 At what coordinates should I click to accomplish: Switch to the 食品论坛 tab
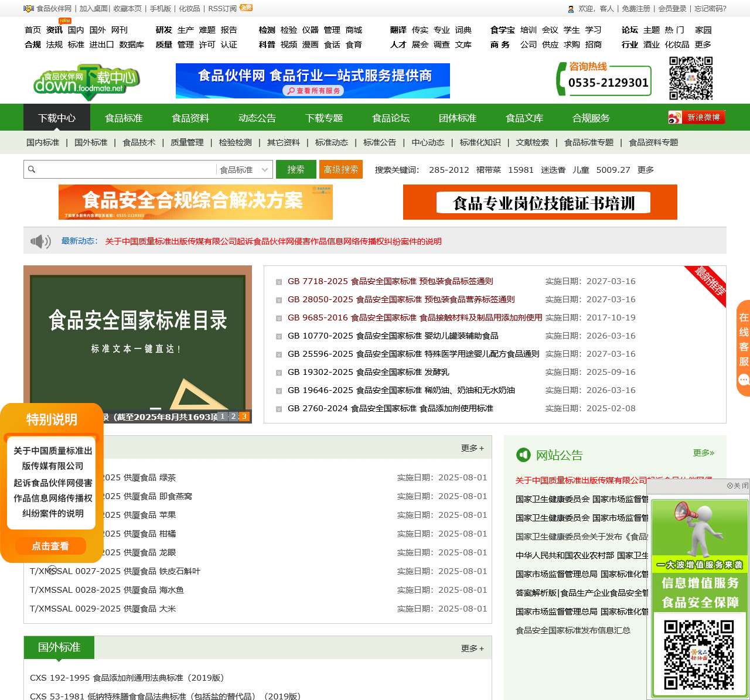391,117
